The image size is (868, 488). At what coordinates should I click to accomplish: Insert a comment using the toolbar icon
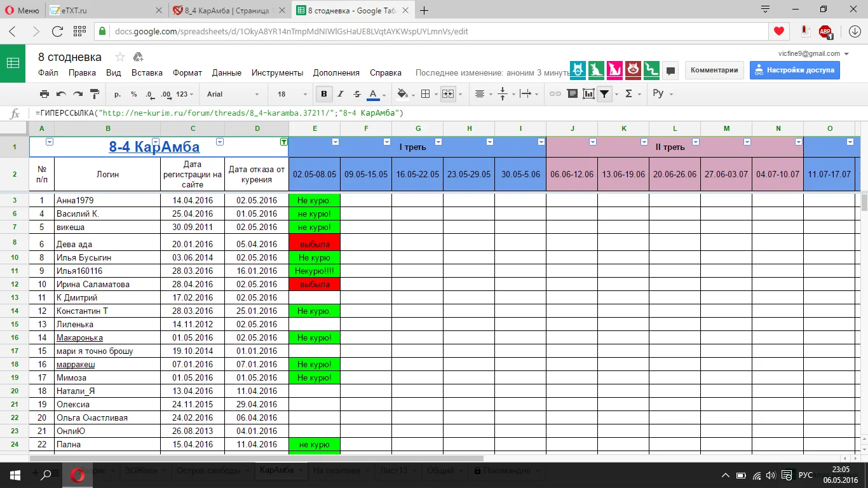[x=572, y=94]
